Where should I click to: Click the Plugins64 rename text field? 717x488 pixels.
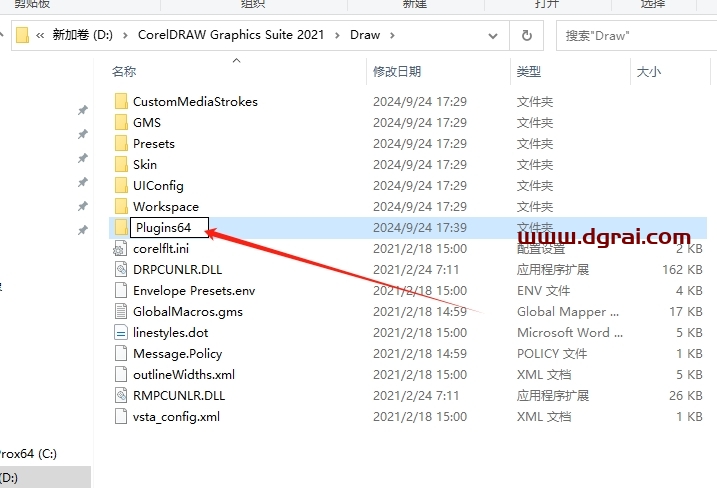[167, 228]
